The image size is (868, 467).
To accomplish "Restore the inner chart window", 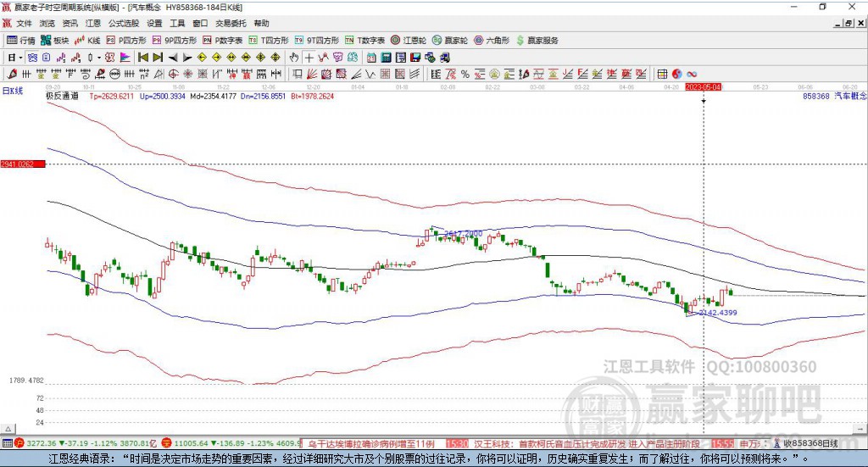I will pos(849,23).
